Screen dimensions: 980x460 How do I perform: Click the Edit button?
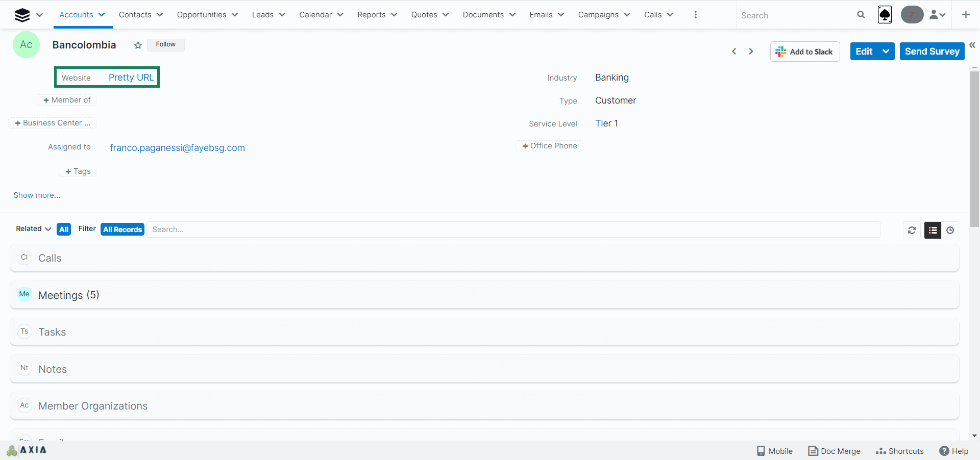click(864, 52)
